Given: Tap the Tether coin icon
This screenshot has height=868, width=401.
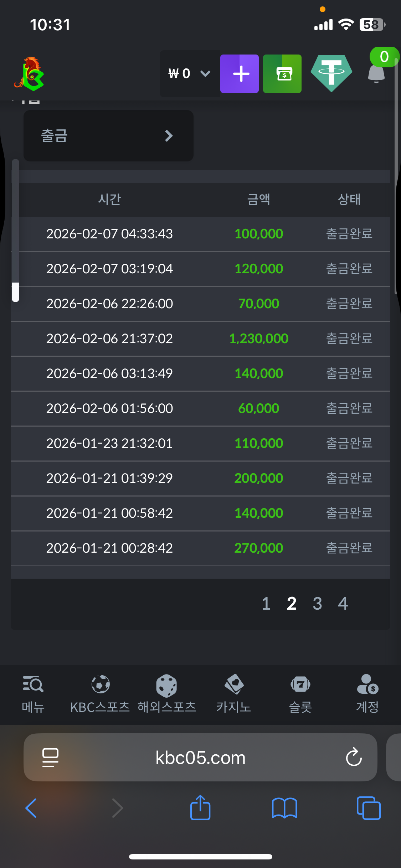Looking at the screenshot, I should pos(331,73).
